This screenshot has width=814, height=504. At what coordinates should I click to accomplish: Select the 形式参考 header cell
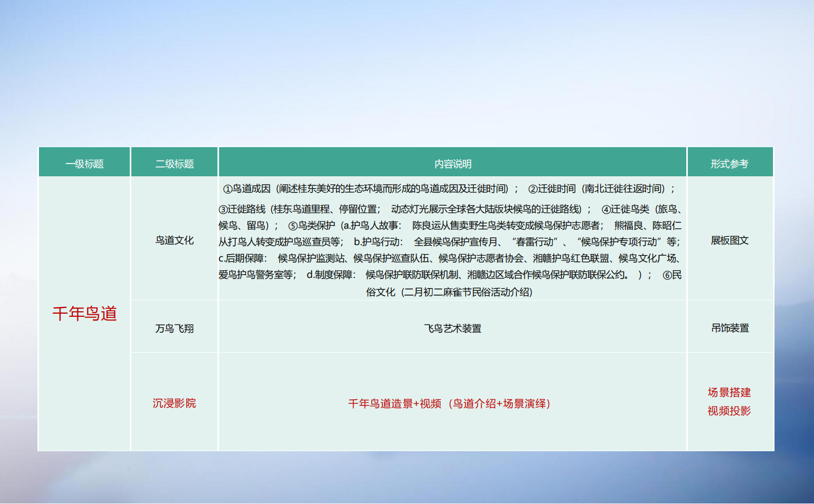(730, 163)
